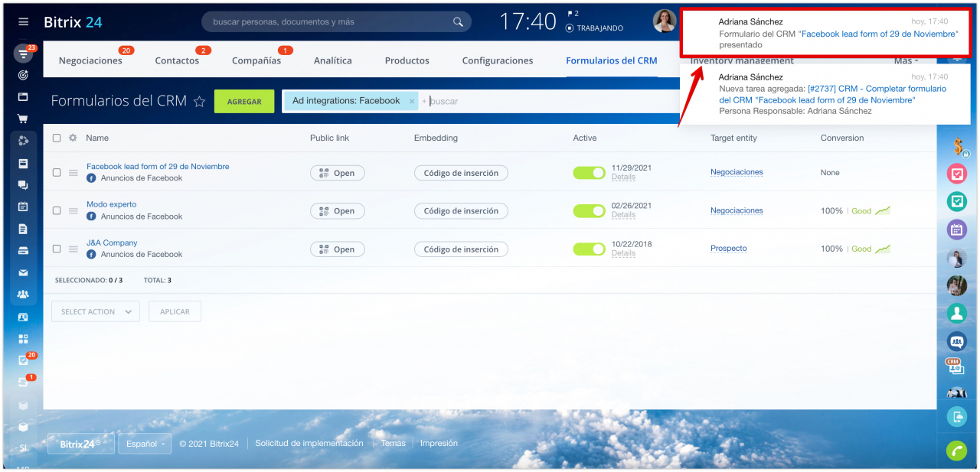Open the Modo experto form link
Image resolution: width=980 pixels, height=472 pixels.
[x=112, y=204]
